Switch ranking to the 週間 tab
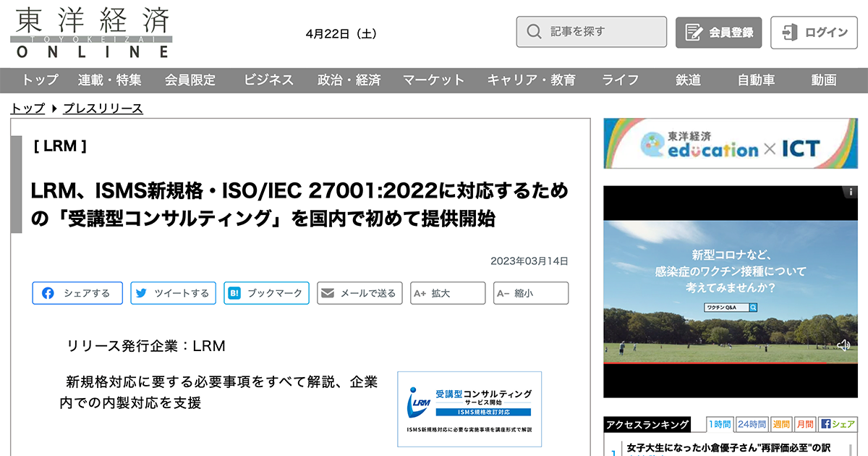The image size is (868, 456). (781, 424)
